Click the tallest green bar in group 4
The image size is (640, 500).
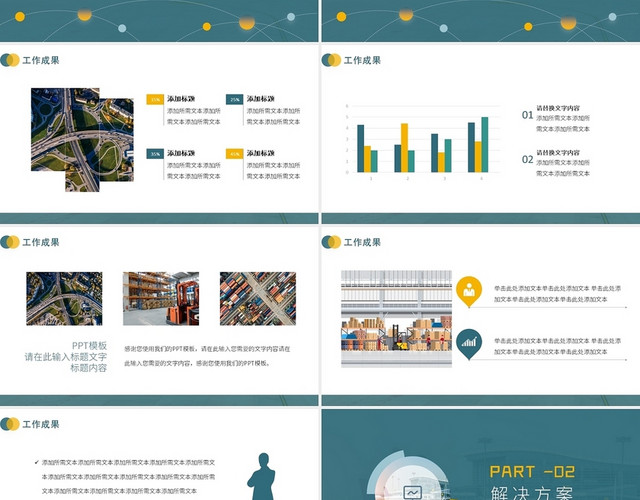click(x=485, y=144)
